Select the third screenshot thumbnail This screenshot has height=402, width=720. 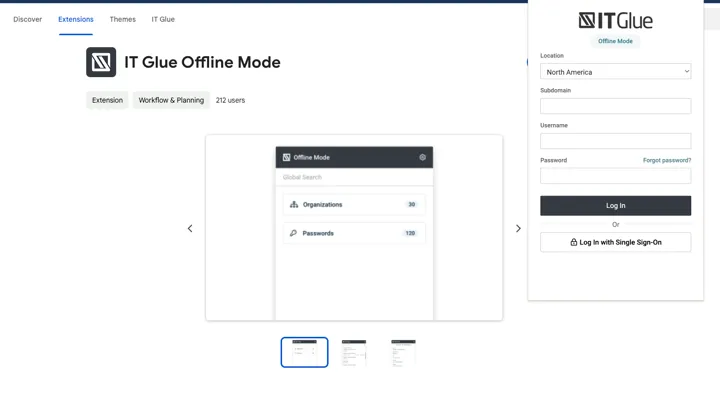403,352
